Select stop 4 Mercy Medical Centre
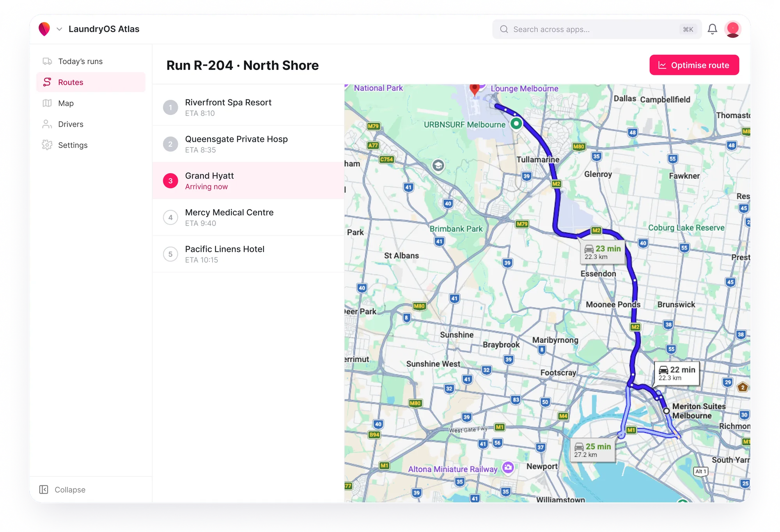This screenshot has width=780, height=532. (248, 217)
